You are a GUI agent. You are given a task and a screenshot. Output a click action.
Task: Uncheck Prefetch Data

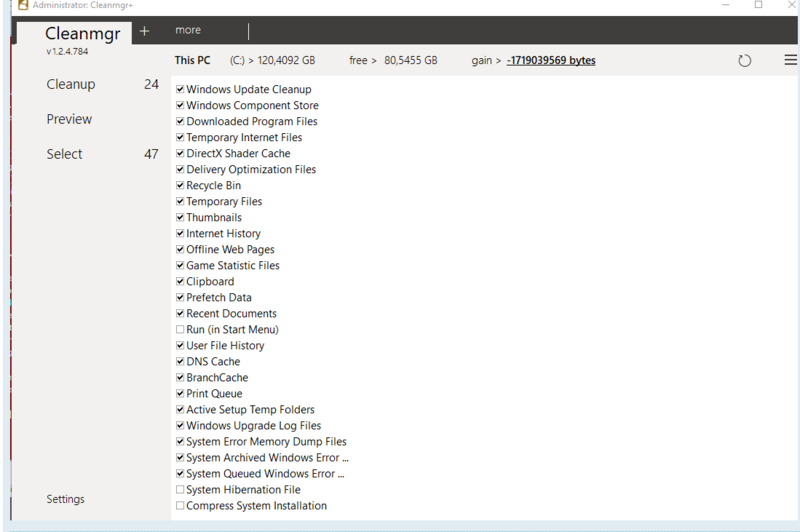[180, 297]
